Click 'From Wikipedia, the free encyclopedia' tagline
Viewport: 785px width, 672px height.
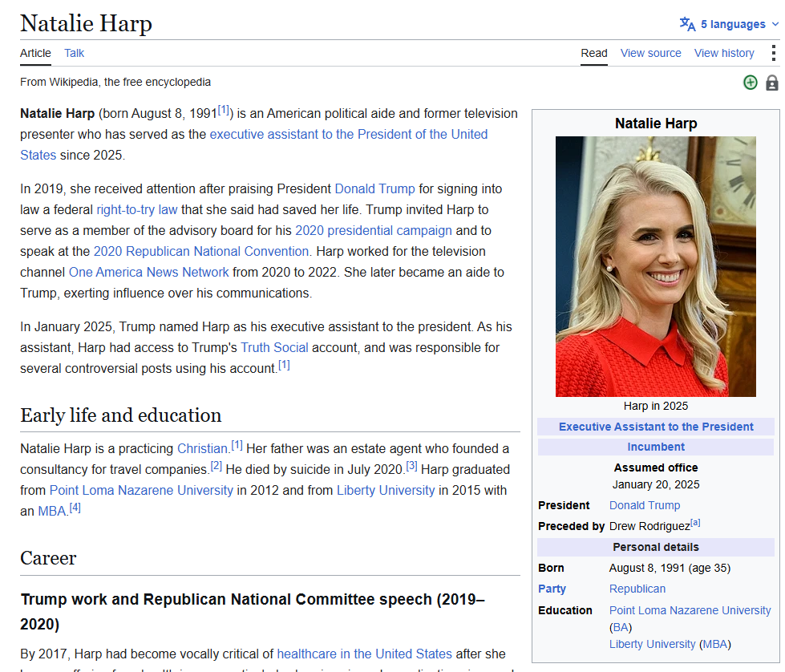pos(115,82)
